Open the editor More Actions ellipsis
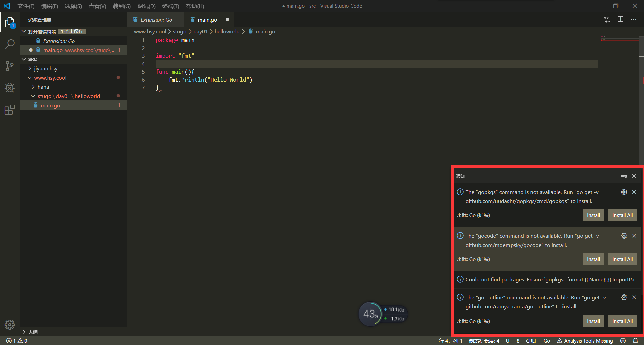Image resolution: width=644 pixels, height=345 pixels. 633,19
